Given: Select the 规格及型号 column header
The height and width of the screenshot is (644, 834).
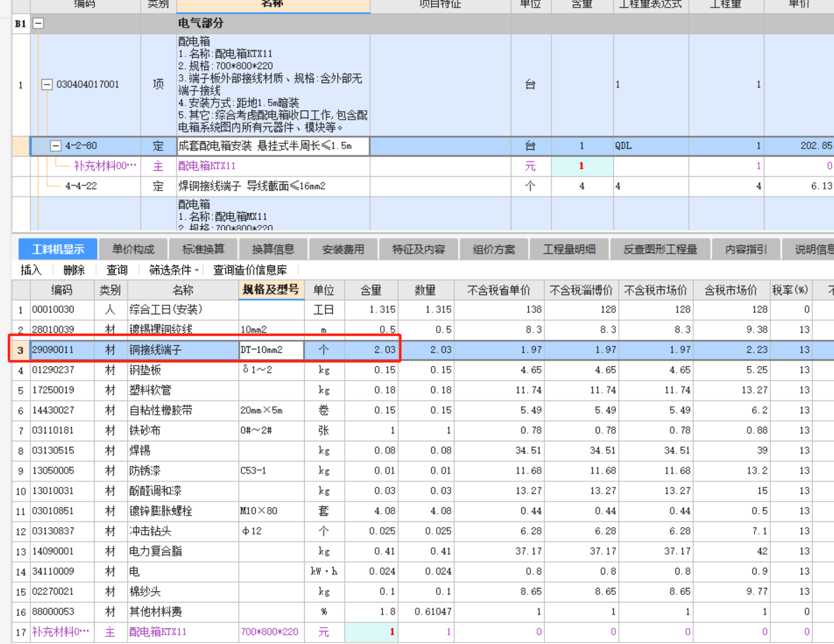Looking at the screenshot, I should click(271, 290).
